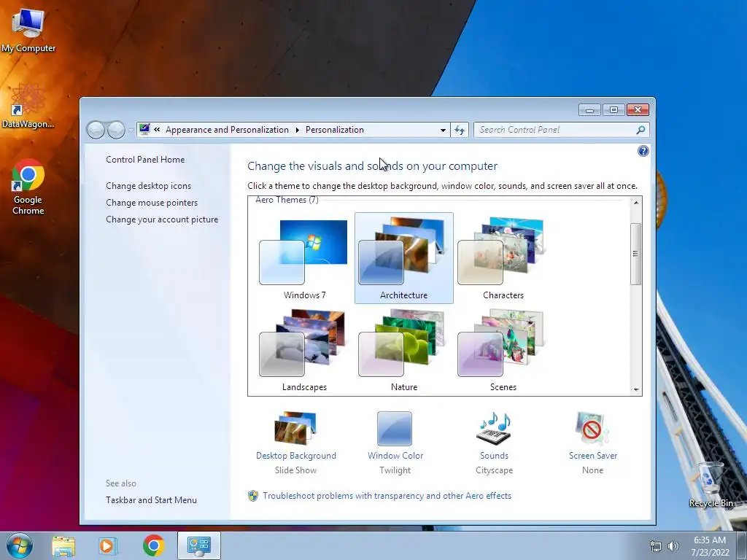This screenshot has width=747, height=560.
Task: Open the DataWagon desktop shortcut
Action: [28, 106]
